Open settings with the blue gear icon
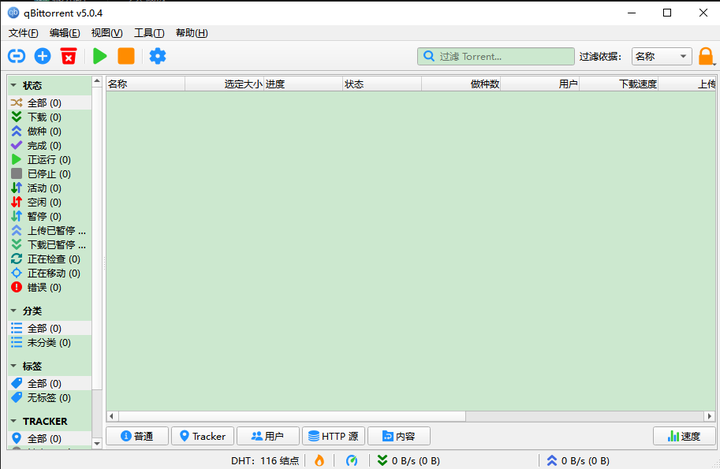 click(158, 57)
